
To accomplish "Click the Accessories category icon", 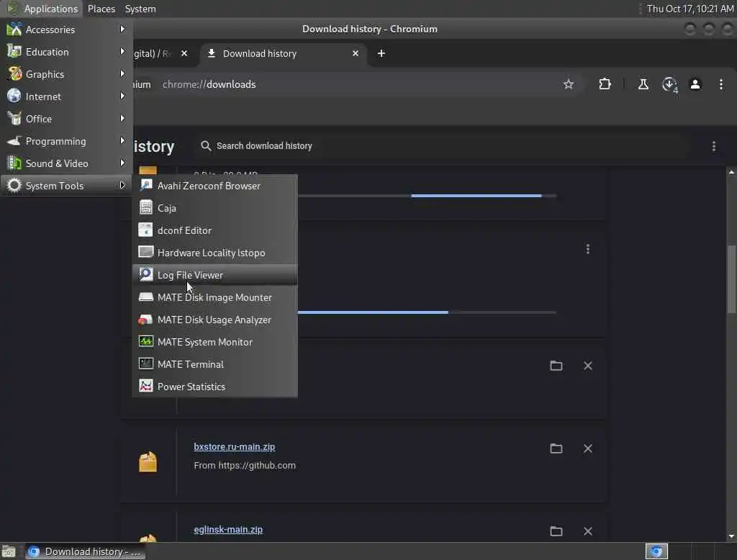I will click(14, 30).
